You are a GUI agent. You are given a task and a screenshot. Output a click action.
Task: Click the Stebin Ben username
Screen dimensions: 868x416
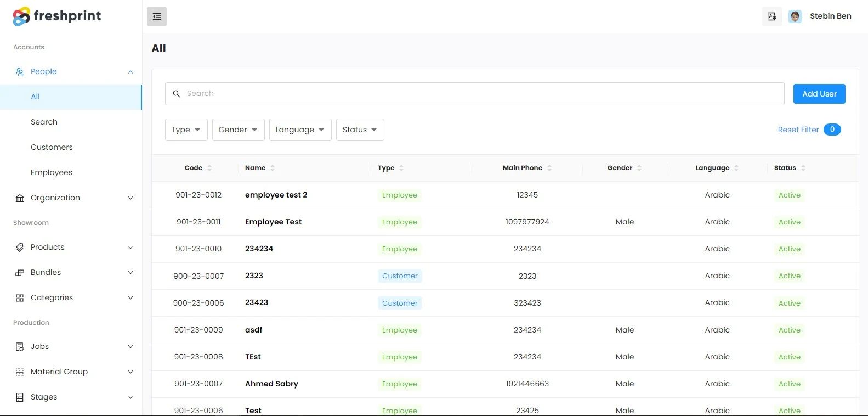[831, 16]
